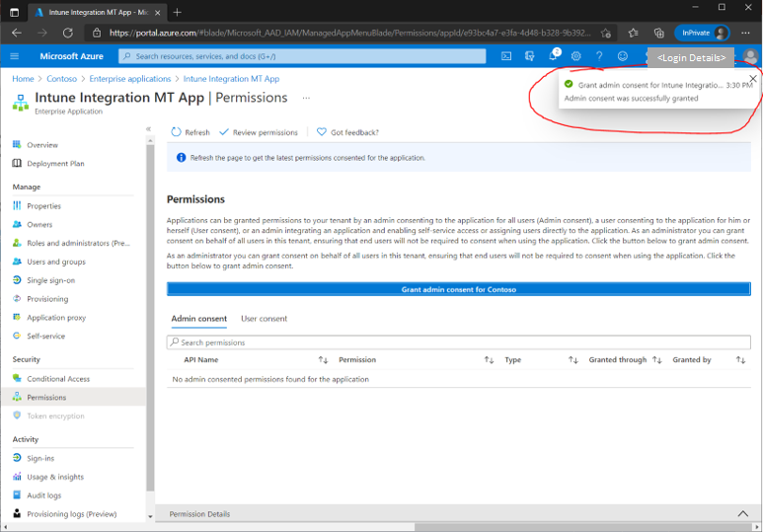Click the site lock icon in address bar

(x=97, y=33)
